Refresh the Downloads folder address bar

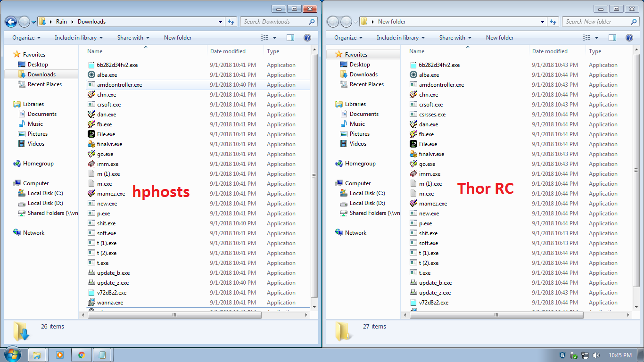tap(231, 22)
